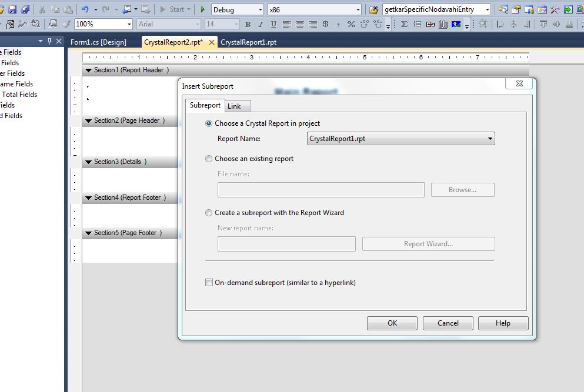Select the Subreport tab in the dialog
The image size is (584, 392).
click(x=205, y=105)
